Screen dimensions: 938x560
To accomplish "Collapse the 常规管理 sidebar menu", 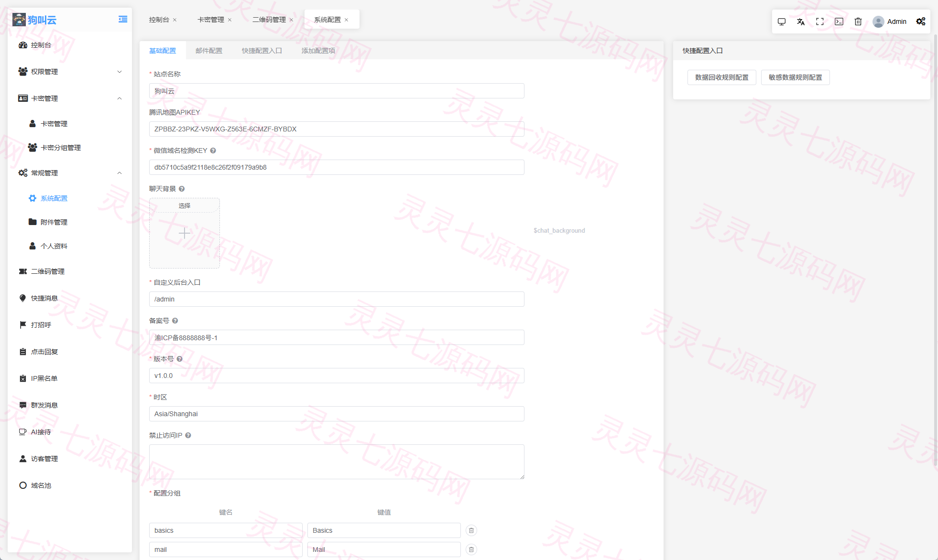I will point(70,173).
